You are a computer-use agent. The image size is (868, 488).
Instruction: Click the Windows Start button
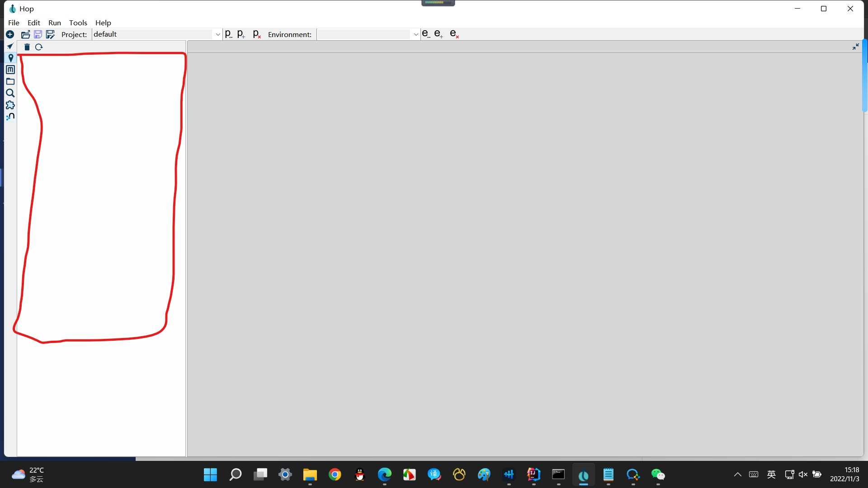(x=210, y=474)
